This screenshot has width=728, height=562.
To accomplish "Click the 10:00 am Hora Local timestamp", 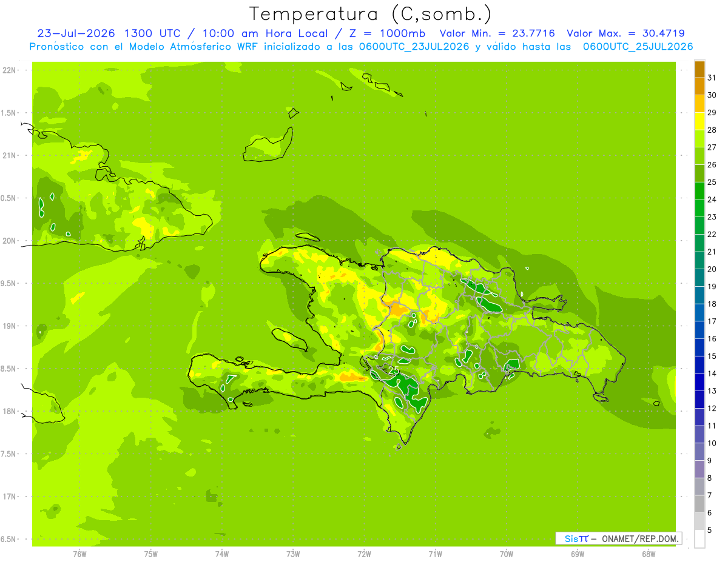I will tap(255, 33).
